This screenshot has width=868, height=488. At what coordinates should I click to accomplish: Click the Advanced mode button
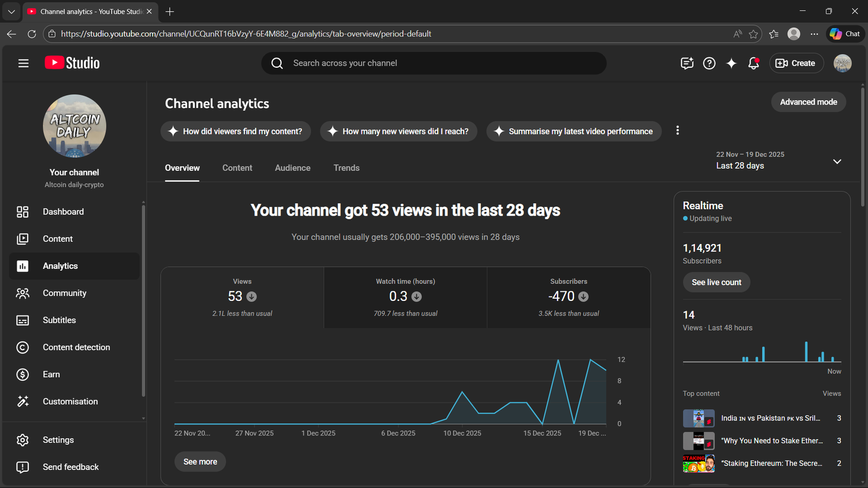[x=808, y=102]
